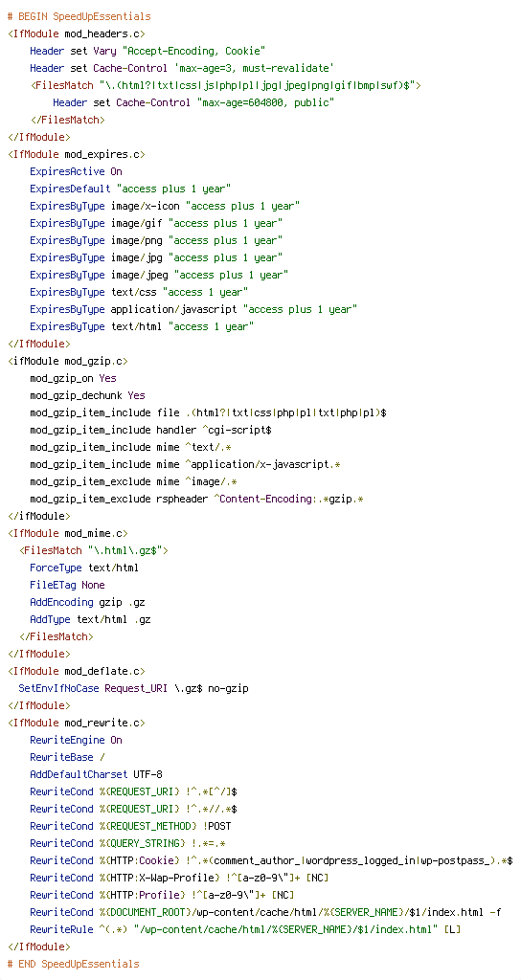Click the mod_gzip_dechunk Yes line
The image size is (521, 980).
coord(87,395)
